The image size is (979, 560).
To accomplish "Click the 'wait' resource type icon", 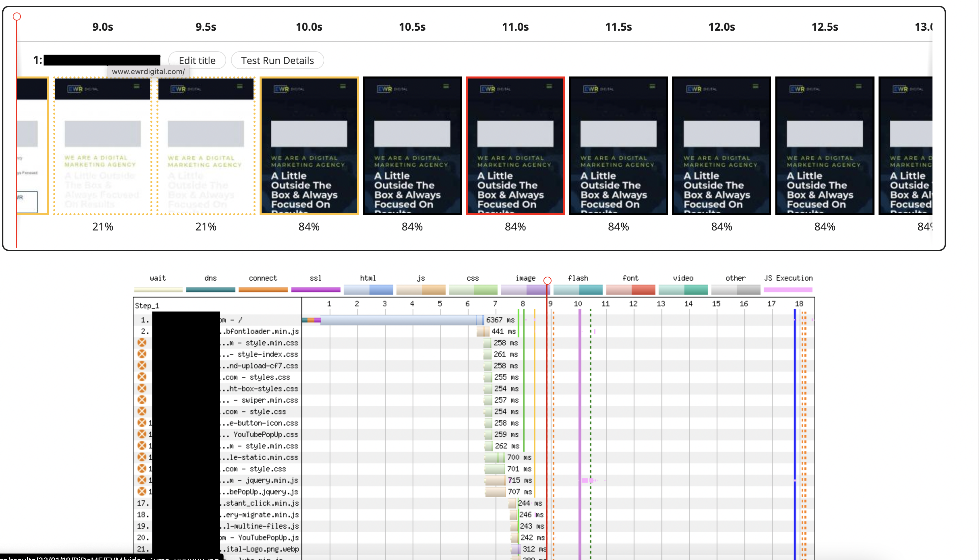I will [157, 286].
